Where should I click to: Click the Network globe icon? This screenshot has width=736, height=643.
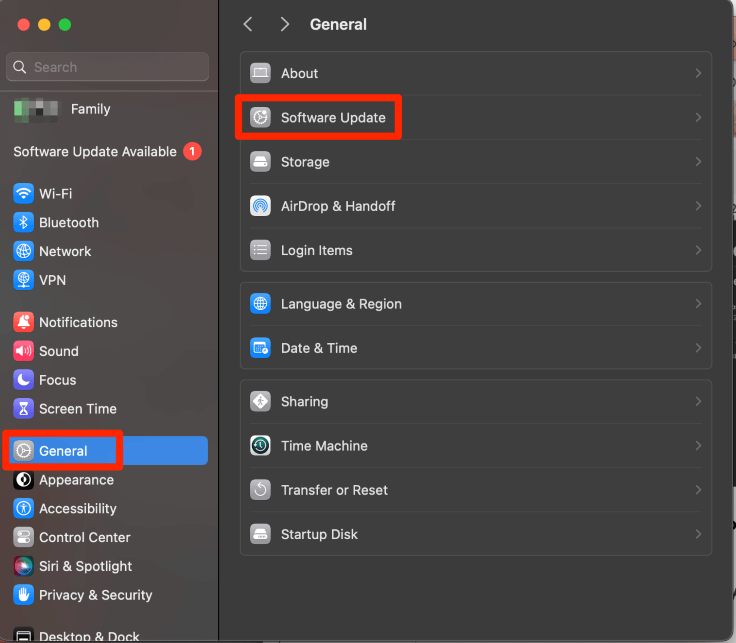(x=23, y=251)
